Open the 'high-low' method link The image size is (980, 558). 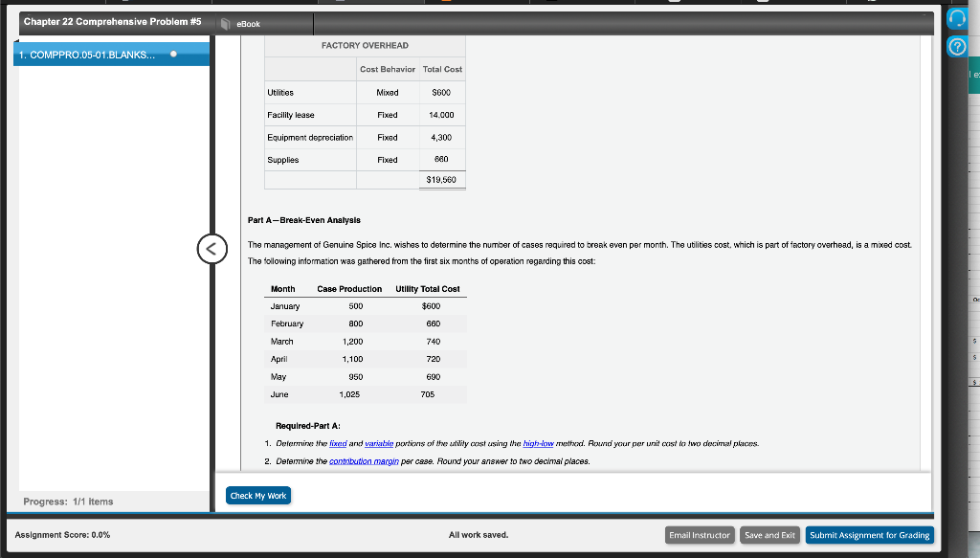coord(538,444)
